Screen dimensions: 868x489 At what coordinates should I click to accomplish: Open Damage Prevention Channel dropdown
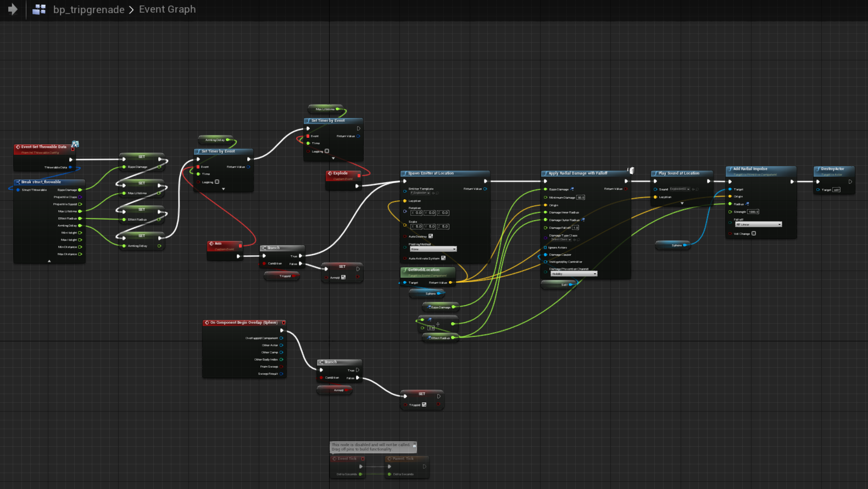point(574,273)
